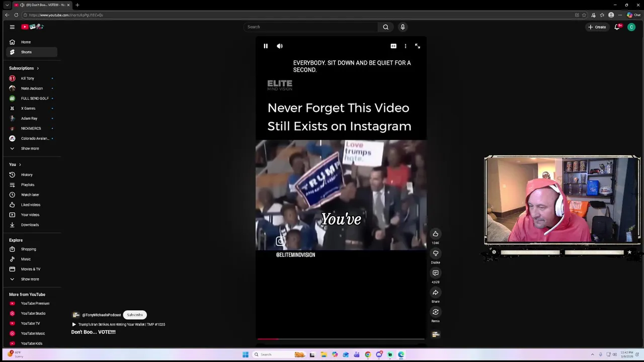Toggle closed captions on the short

pyautogui.click(x=393, y=46)
